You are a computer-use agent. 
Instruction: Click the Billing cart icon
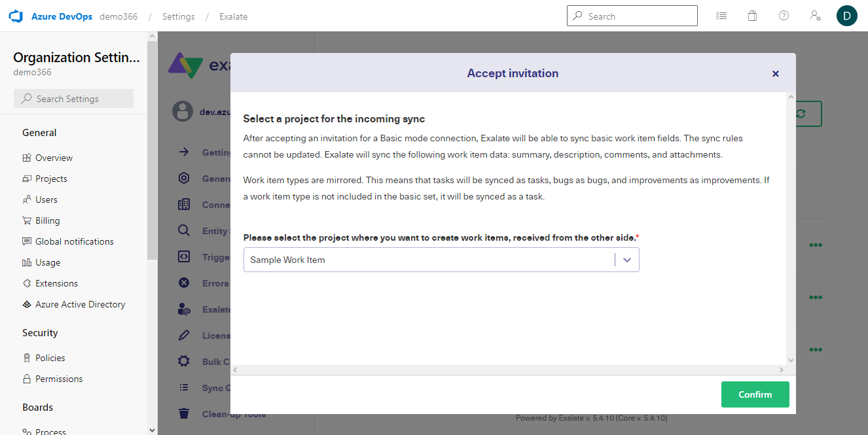(27, 220)
